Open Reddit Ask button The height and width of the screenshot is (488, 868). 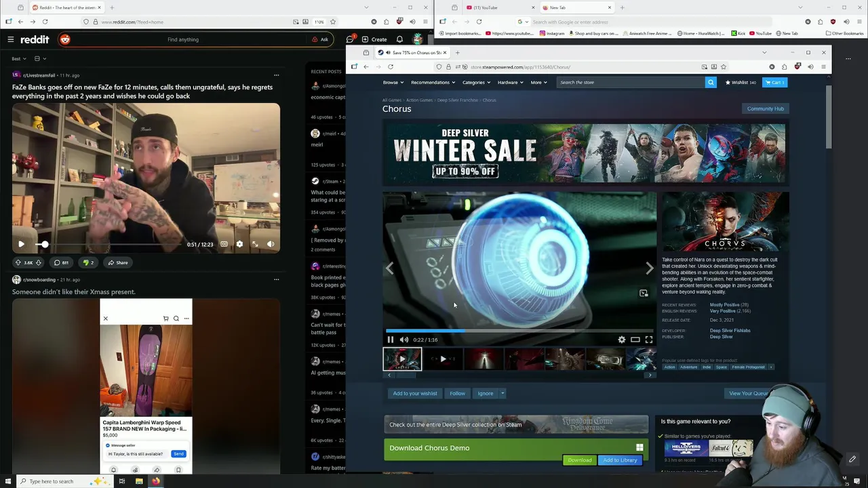pos(320,39)
